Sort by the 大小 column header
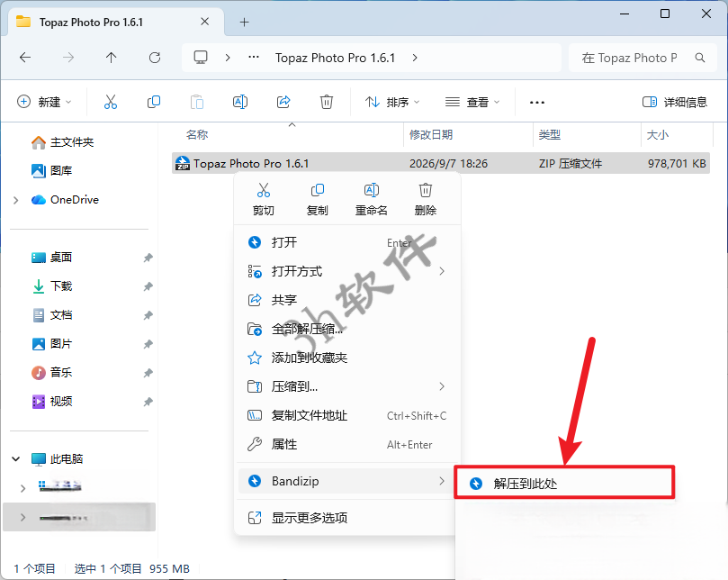Screen dimensions: 728x580 point(658,135)
